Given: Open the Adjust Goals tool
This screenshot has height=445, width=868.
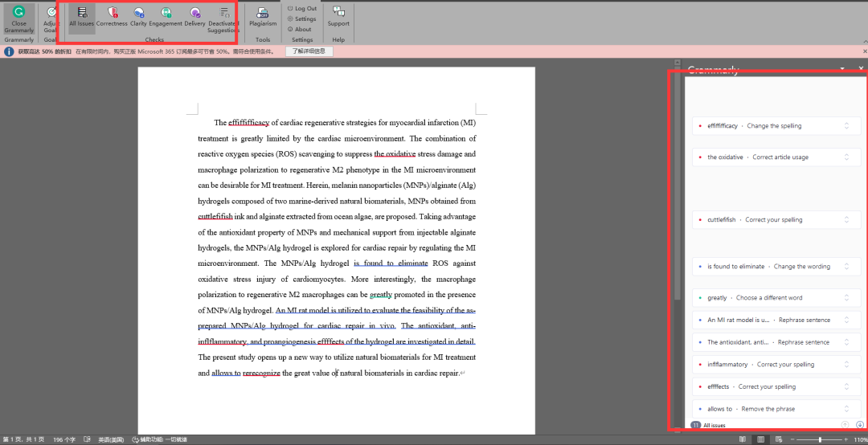Looking at the screenshot, I should [x=51, y=19].
